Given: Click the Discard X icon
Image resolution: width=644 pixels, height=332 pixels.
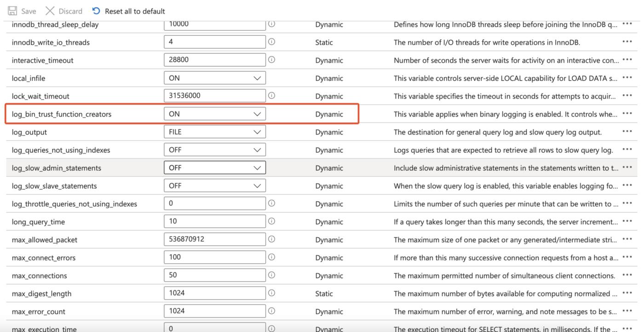Looking at the screenshot, I should click(x=50, y=11).
